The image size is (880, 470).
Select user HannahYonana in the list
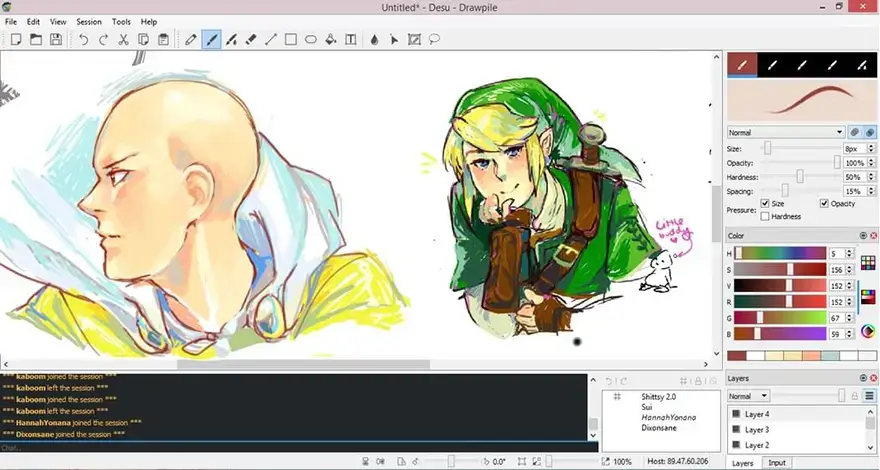click(668, 417)
